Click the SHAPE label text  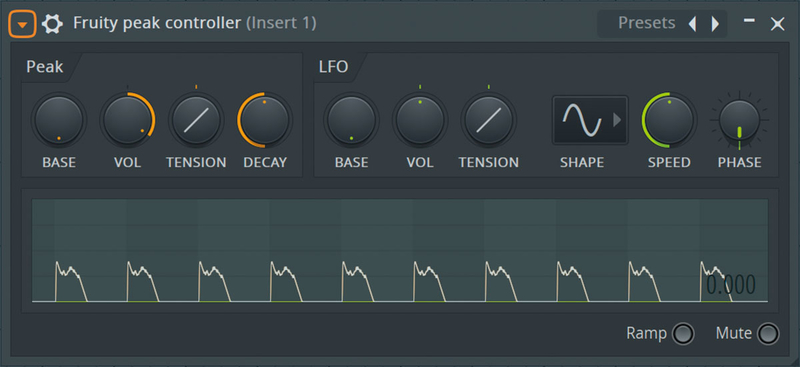point(582,162)
